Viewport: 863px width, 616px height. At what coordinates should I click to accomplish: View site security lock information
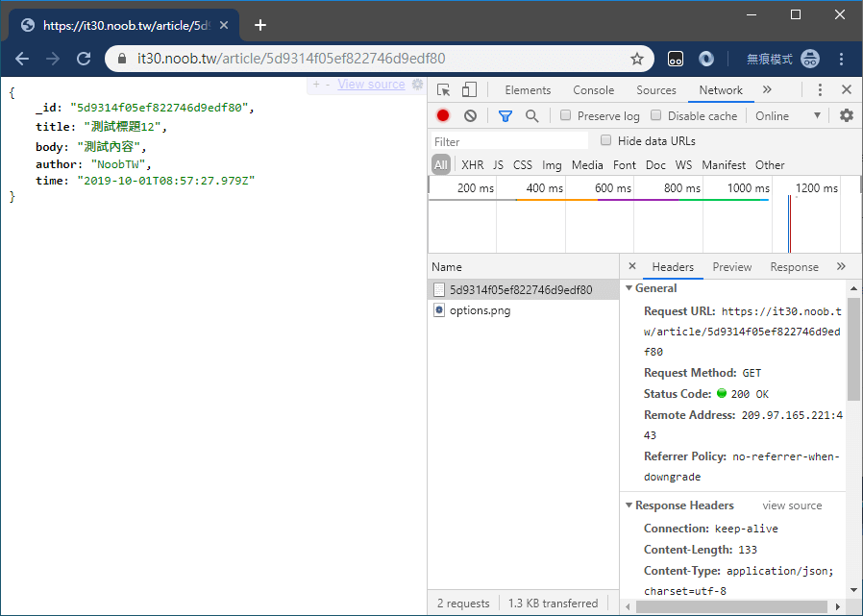pos(122,59)
